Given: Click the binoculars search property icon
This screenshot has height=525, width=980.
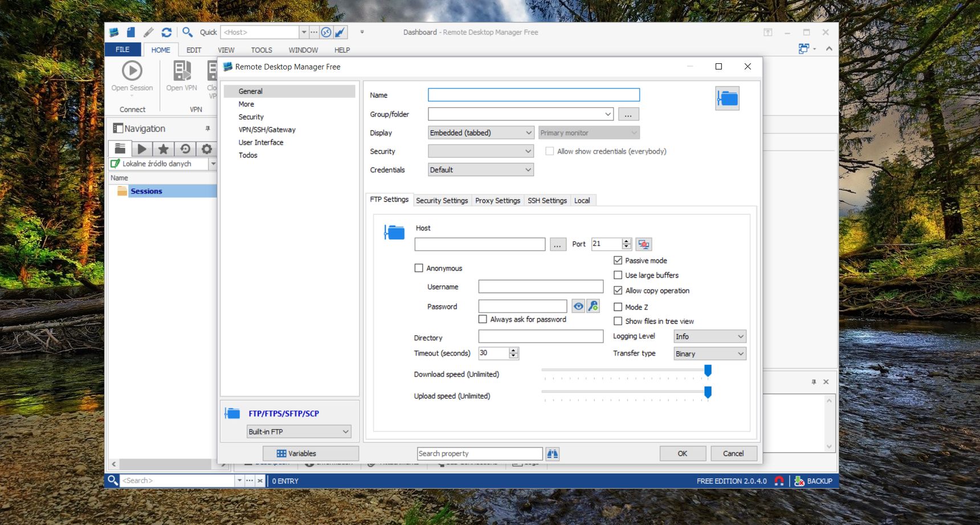Looking at the screenshot, I should [553, 454].
